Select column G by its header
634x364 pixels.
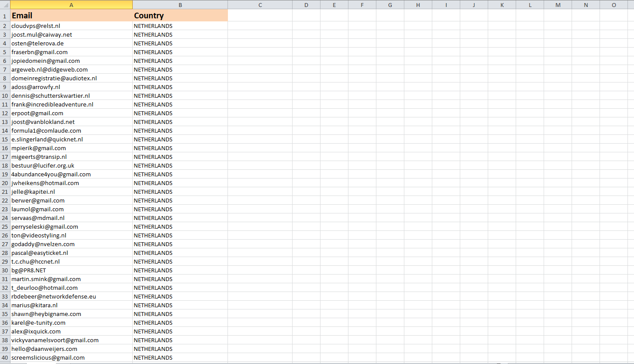pyautogui.click(x=390, y=4)
